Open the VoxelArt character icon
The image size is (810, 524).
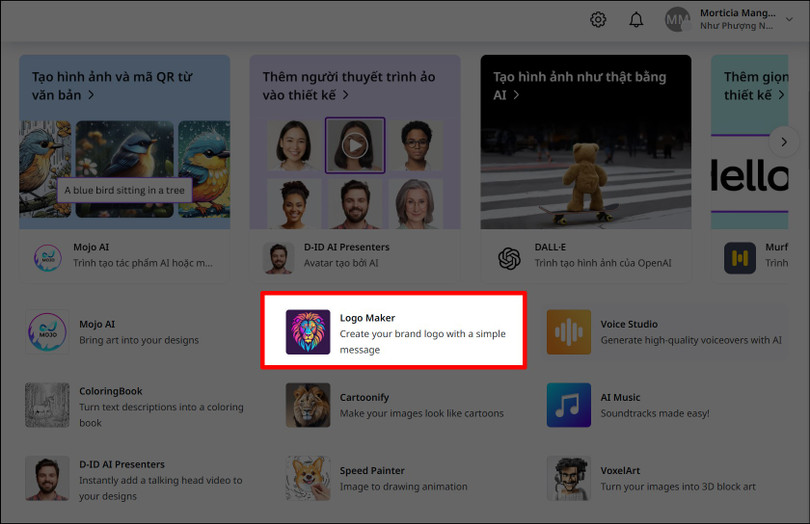568,478
